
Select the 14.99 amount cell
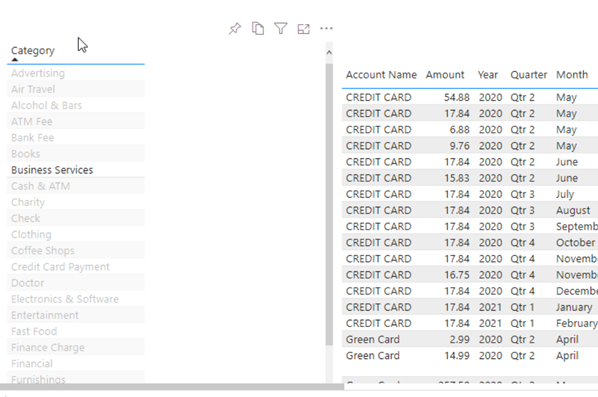coord(457,355)
